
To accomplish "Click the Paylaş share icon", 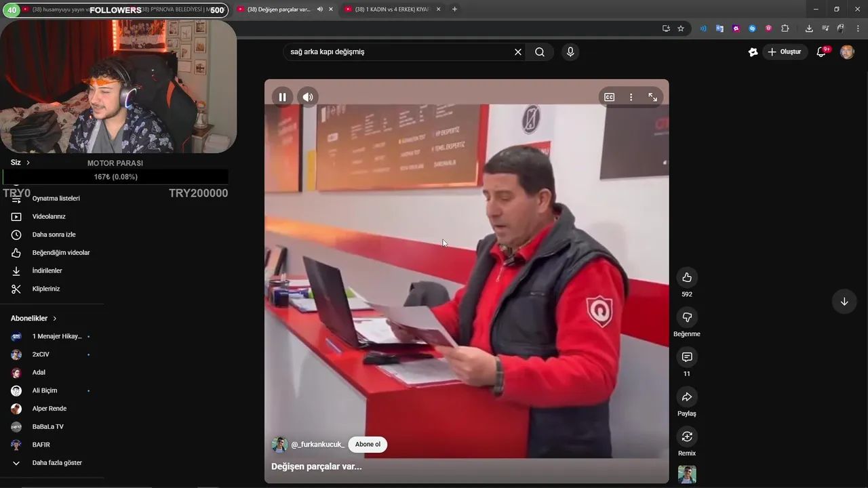I will click(687, 396).
